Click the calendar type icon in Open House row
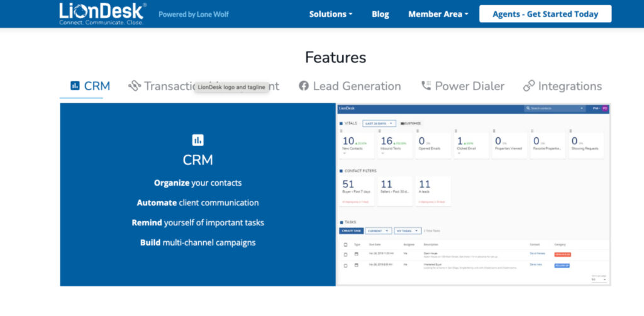 (357, 254)
